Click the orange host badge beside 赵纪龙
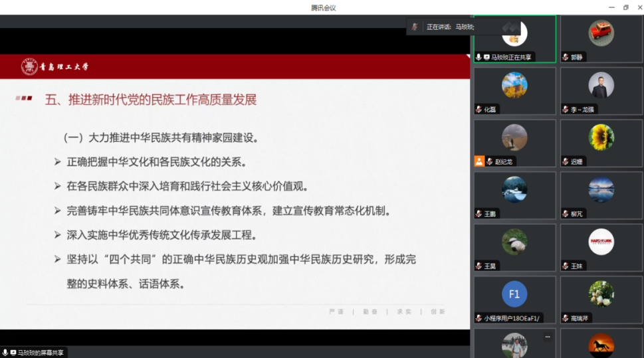The height and width of the screenshot is (358, 644). tap(479, 161)
